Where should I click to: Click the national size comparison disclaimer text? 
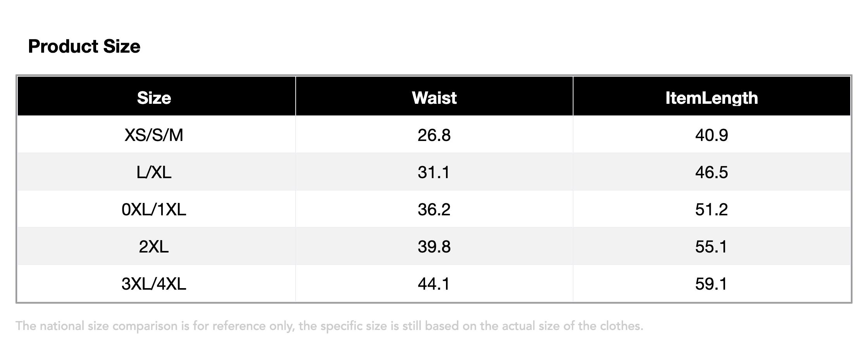click(329, 326)
